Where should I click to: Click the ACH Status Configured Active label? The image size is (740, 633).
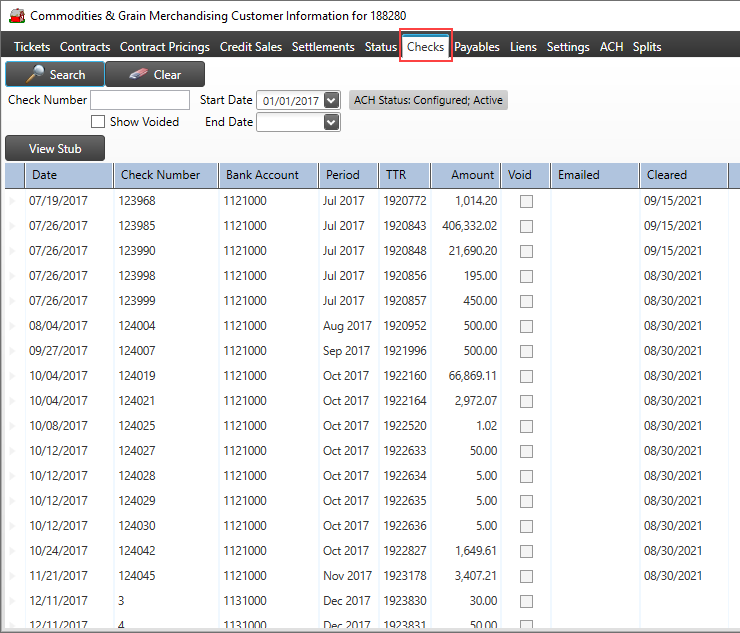click(x=428, y=100)
